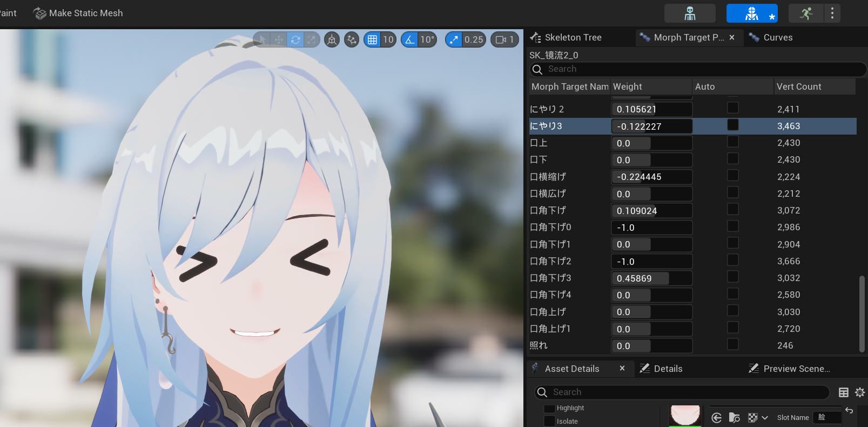Click the morph target list scrollbar
This screenshot has width=868, height=427.
click(x=862, y=313)
